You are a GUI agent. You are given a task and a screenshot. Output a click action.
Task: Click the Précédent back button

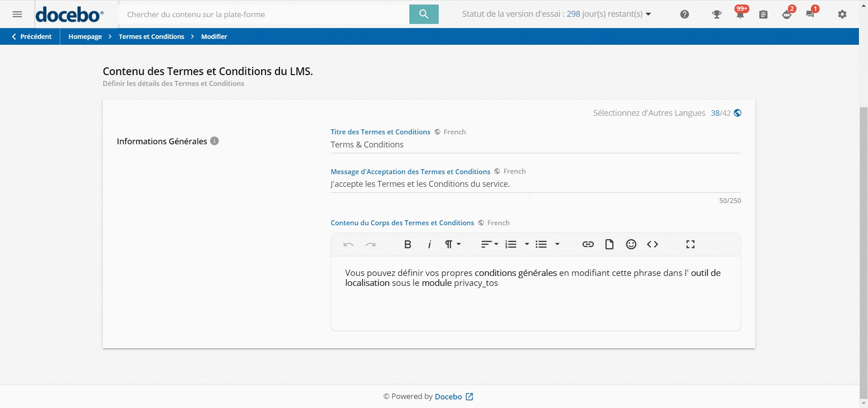coord(32,37)
